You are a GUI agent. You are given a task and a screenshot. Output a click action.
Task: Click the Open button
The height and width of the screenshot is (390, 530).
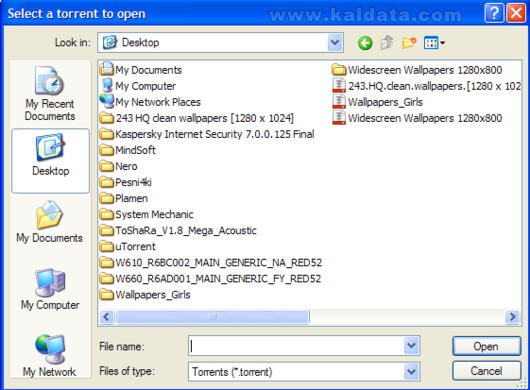point(486,346)
